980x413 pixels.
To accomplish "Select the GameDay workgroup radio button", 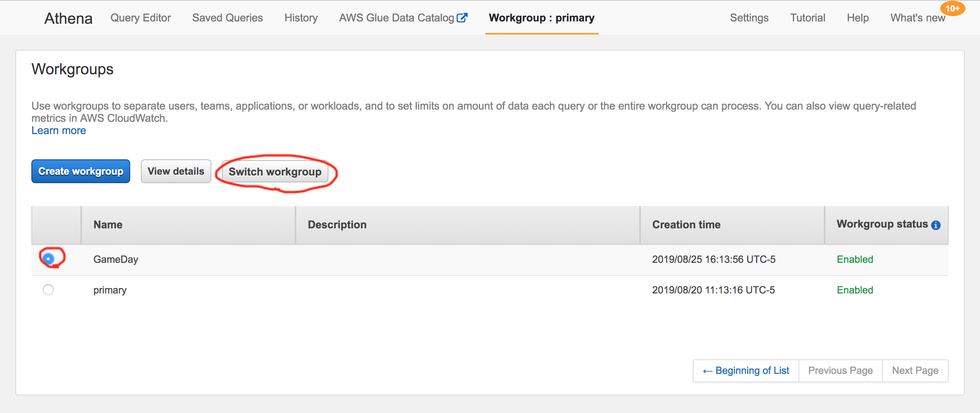I will [48, 259].
